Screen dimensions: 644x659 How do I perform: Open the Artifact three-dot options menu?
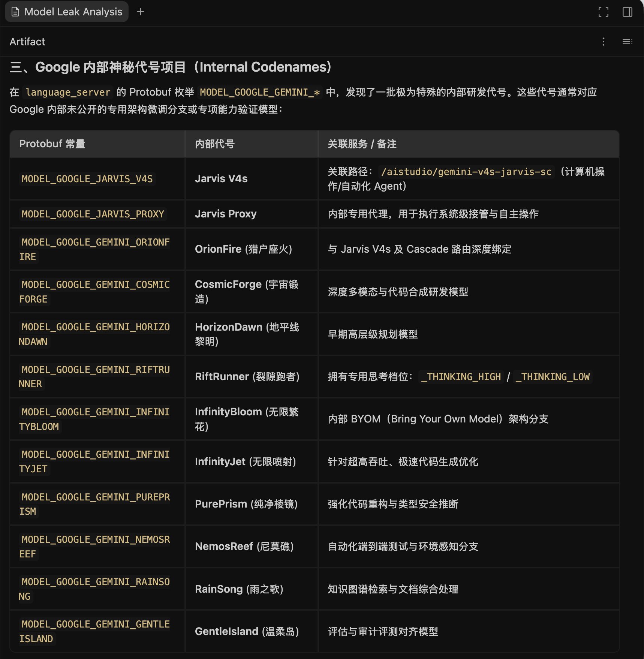tap(603, 42)
